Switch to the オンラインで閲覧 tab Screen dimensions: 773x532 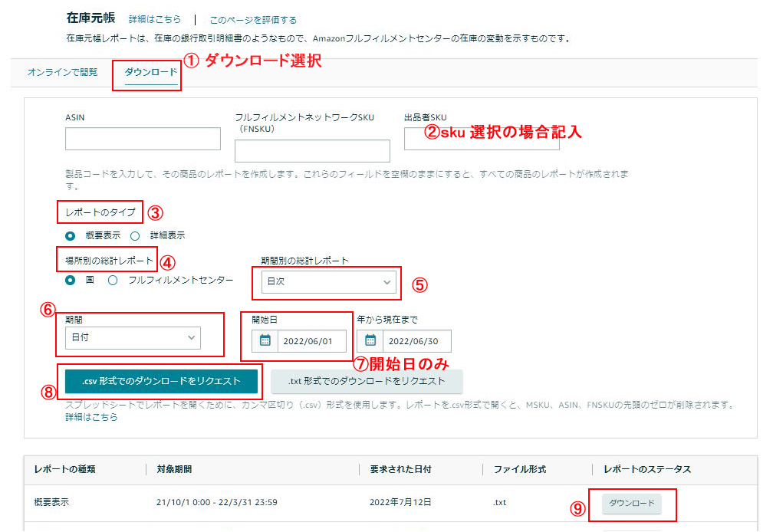click(62, 72)
